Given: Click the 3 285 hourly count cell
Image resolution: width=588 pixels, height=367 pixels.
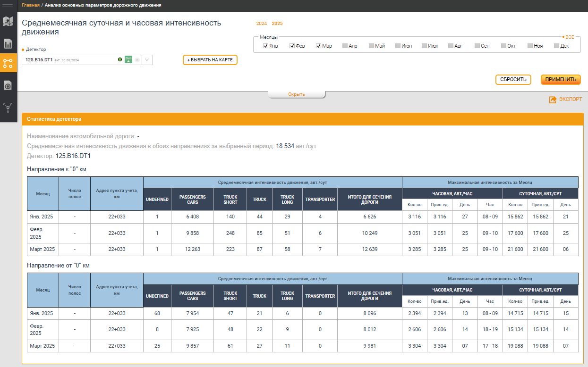Looking at the screenshot, I should click(x=415, y=250).
